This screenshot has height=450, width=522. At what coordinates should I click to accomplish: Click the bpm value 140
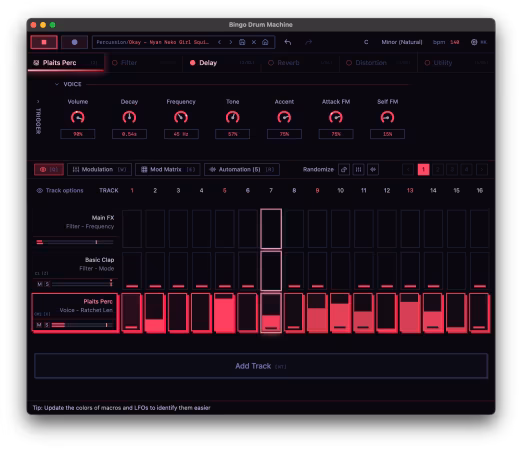point(455,42)
